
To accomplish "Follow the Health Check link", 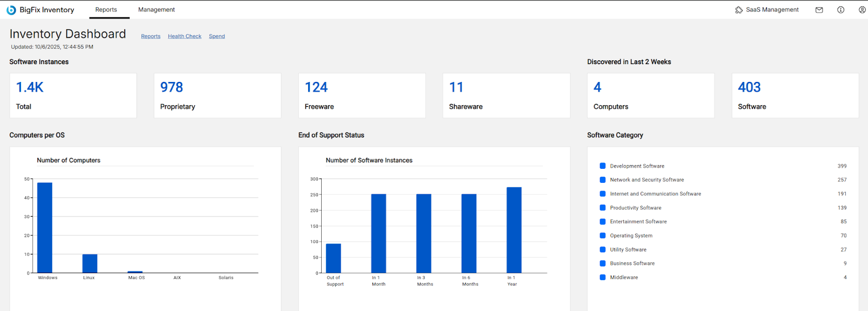I will [184, 36].
